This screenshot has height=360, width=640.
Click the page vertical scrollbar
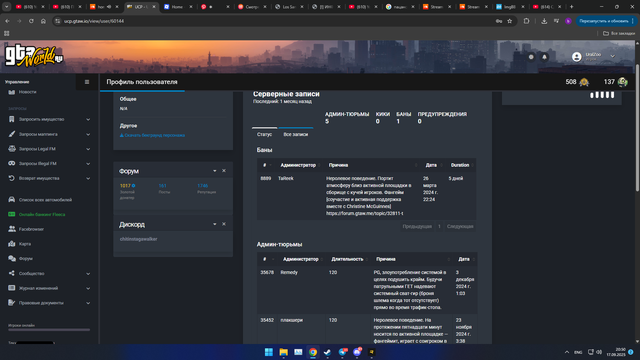pyautogui.click(x=638, y=127)
